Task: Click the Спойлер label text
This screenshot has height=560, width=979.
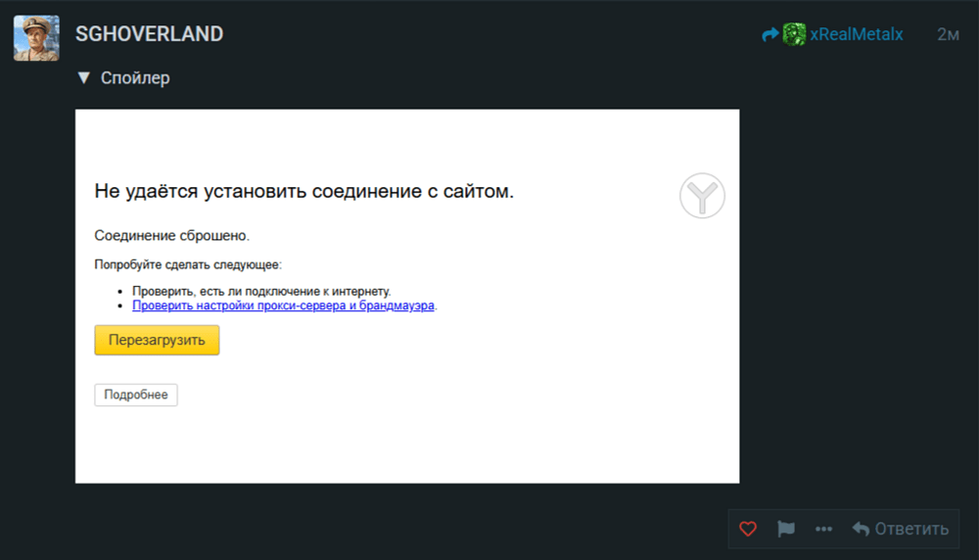Action: [x=135, y=78]
